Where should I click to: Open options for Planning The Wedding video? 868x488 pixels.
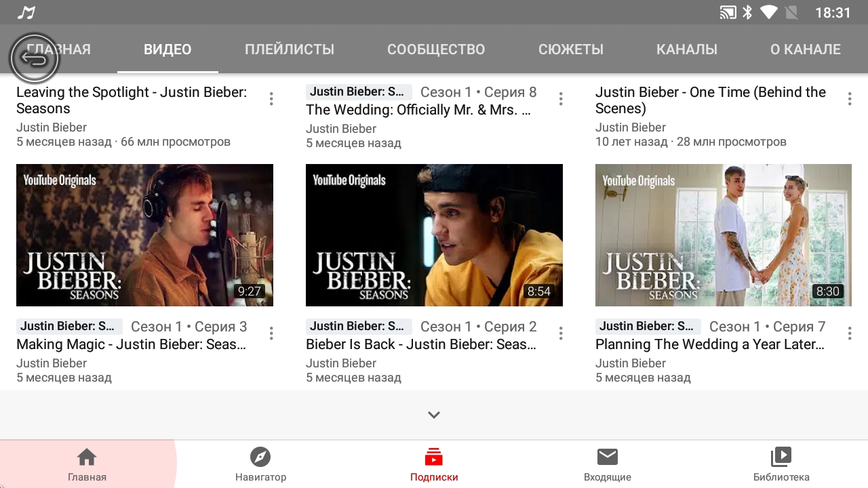point(850,333)
